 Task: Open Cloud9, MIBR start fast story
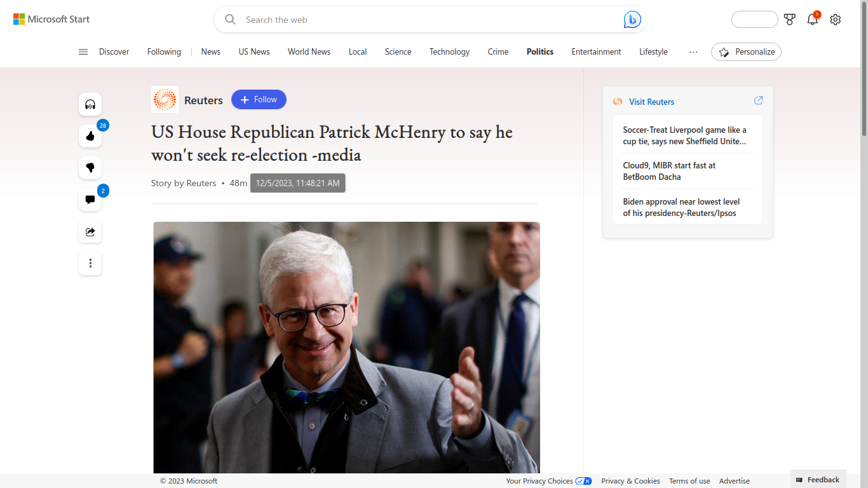[x=669, y=171]
